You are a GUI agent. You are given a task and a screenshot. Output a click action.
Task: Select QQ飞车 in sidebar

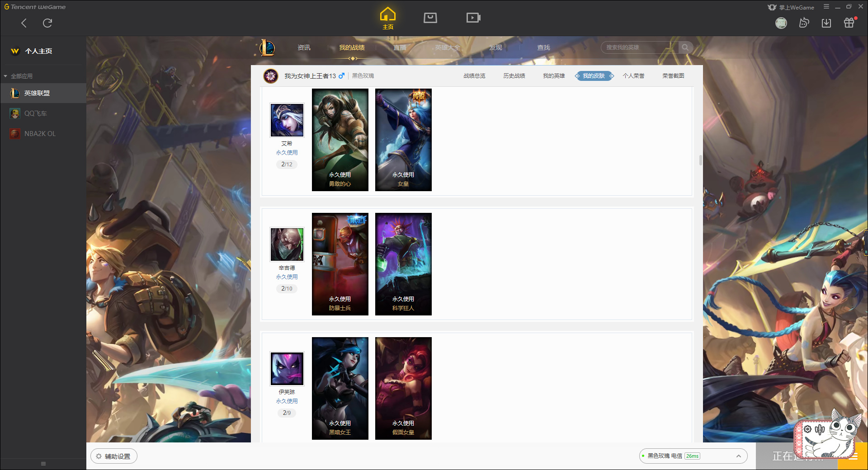tap(43, 113)
